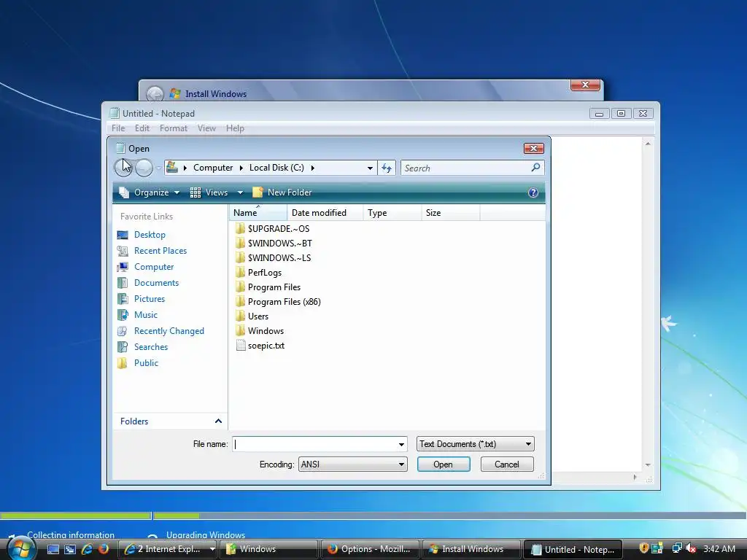The height and width of the screenshot is (560, 747).
Task: Select the Program Files (x86) folder
Action: (x=278, y=302)
